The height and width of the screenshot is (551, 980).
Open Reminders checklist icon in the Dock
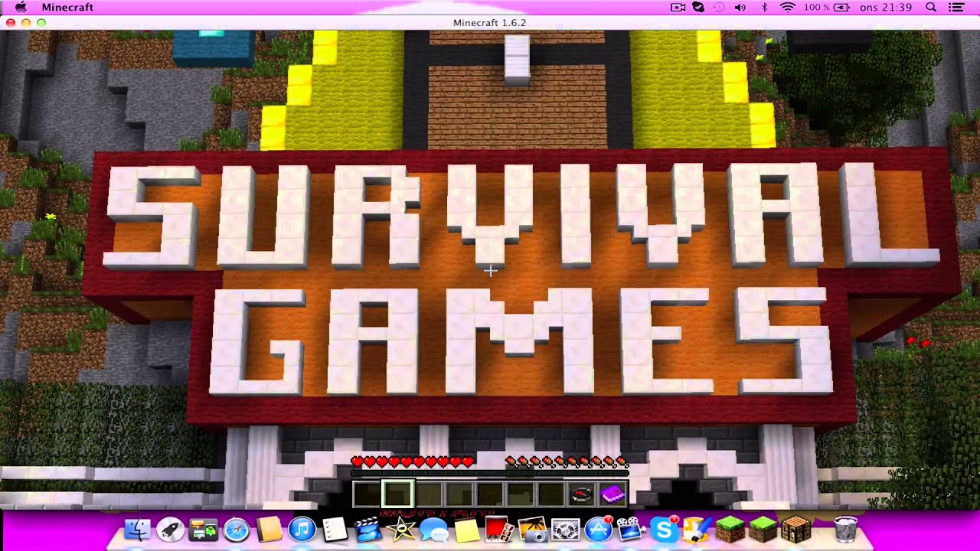[x=335, y=530]
